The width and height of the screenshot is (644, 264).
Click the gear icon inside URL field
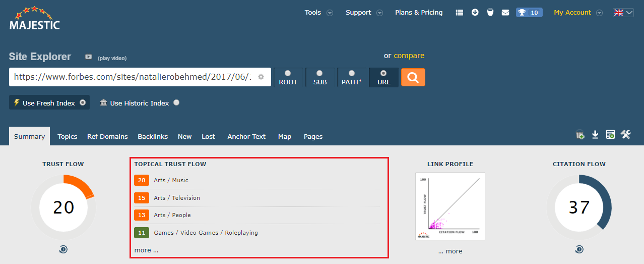tap(261, 77)
